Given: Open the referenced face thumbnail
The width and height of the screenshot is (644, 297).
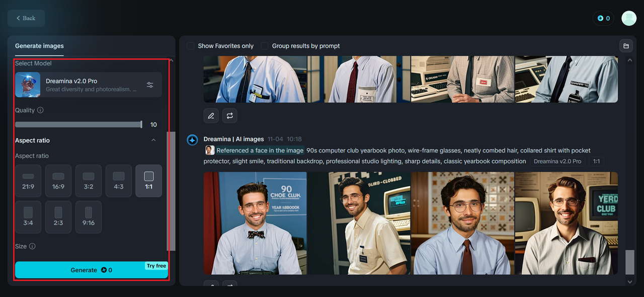Looking at the screenshot, I should [210, 150].
